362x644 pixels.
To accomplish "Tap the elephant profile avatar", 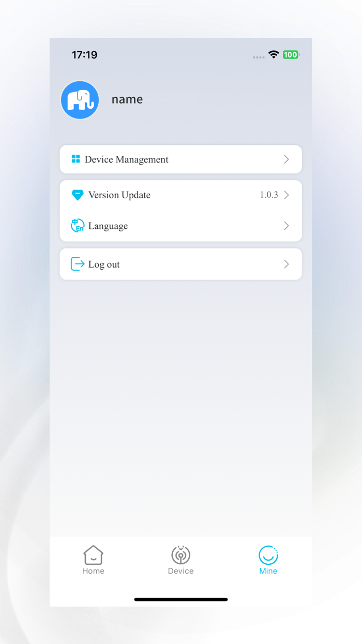I will (x=80, y=100).
